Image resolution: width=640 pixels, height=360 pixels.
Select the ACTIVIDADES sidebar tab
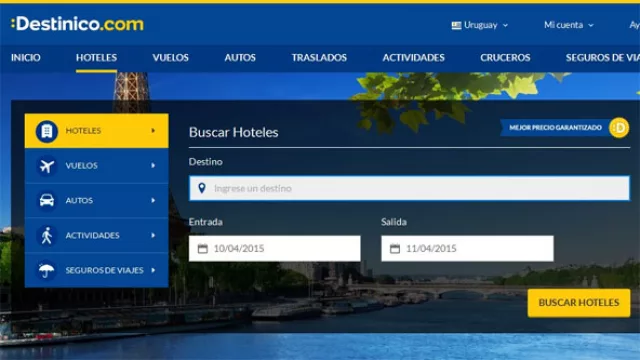pyautogui.click(x=97, y=236)
